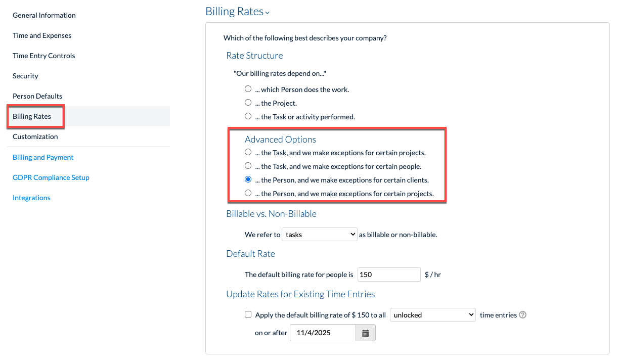Choose rates depend on Task or activity performed
This screenshot has width=617, height=364.
pyautogui.click(x=248, y=116)
